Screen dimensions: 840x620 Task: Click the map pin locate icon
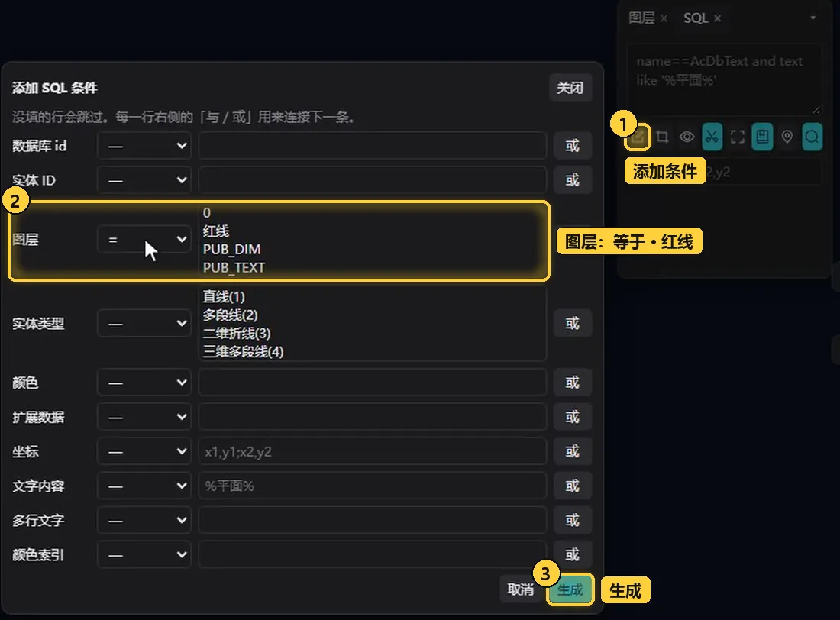tap(787, 137)
